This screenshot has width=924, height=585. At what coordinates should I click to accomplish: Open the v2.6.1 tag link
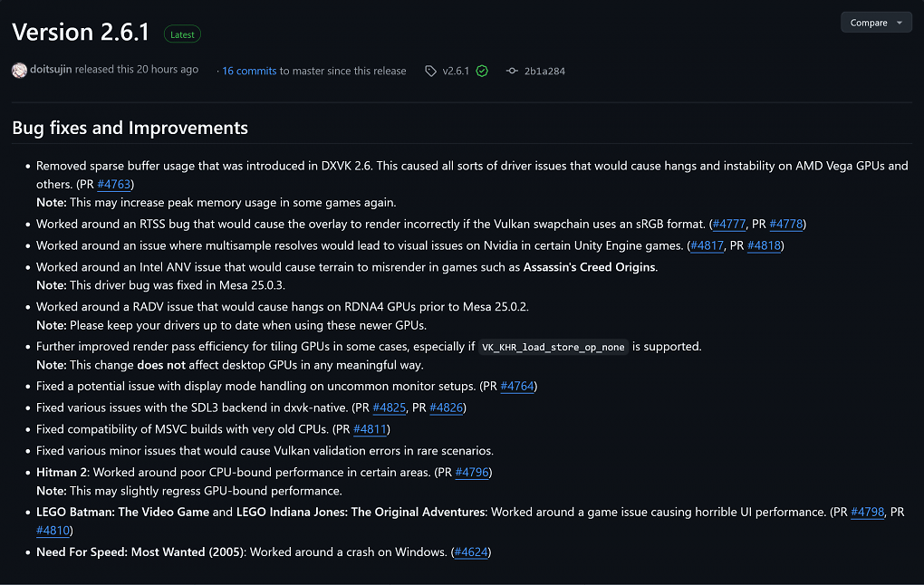[456, 71]
